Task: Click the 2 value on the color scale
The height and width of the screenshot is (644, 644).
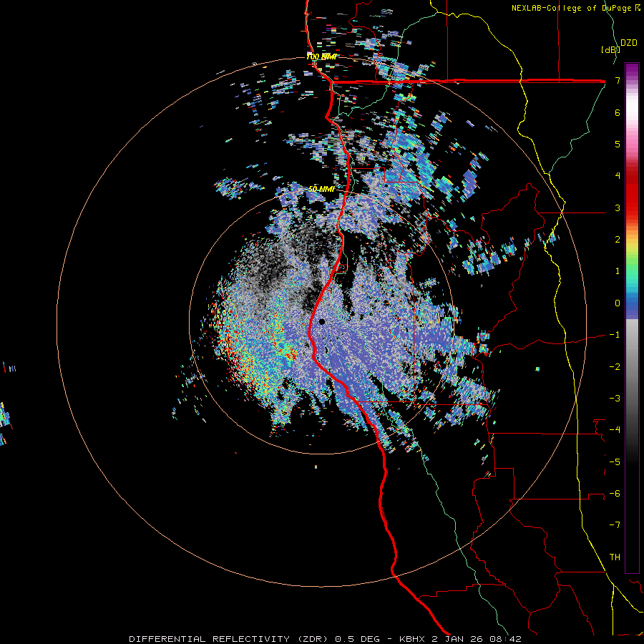Action: tap(618, 240)
